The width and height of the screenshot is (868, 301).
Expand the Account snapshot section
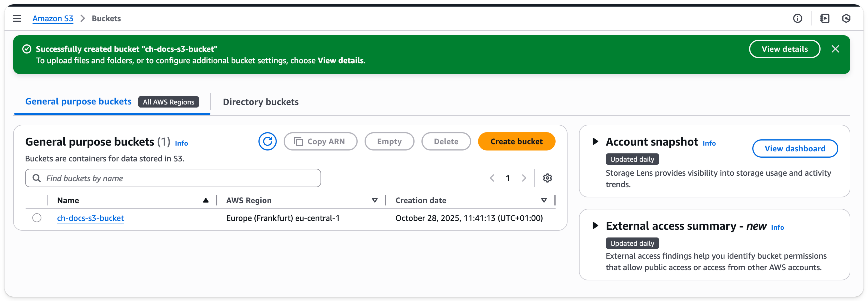tap(595, 141)
